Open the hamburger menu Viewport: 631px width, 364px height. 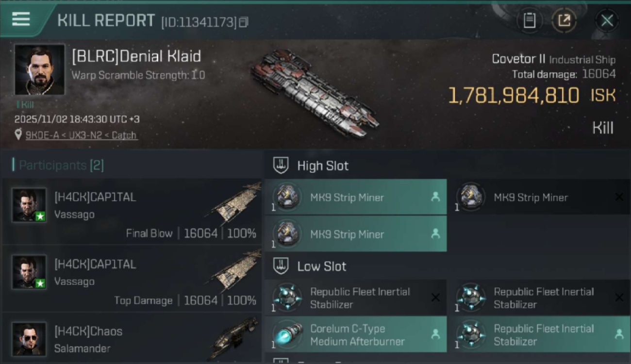21,19
